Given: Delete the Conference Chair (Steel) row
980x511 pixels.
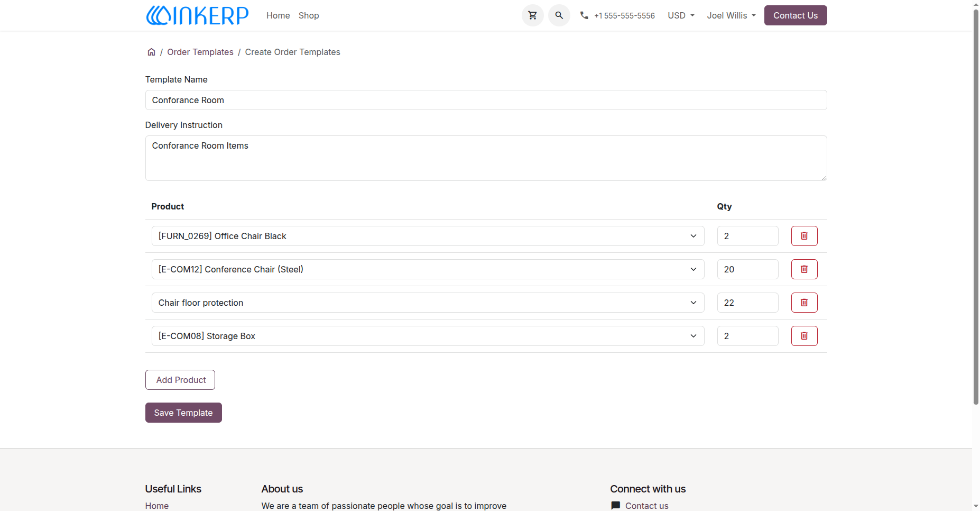Looking at the screenshot, I should 804,269.
